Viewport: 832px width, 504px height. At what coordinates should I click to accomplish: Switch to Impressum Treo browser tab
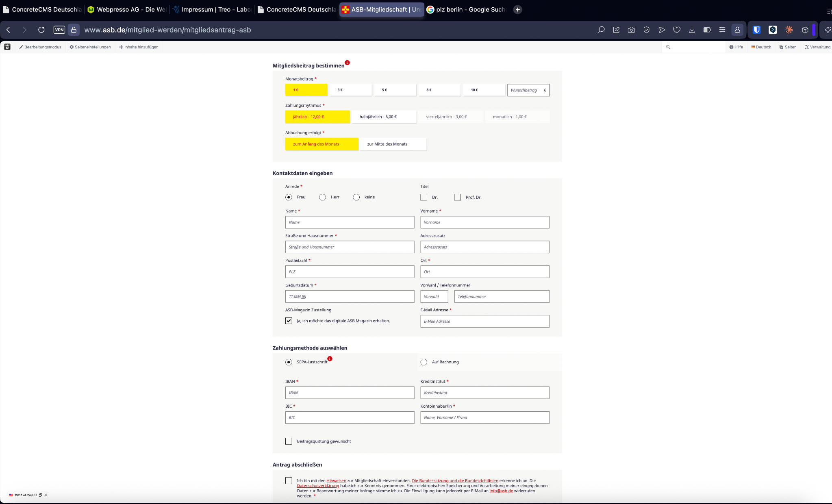(212, 9)
